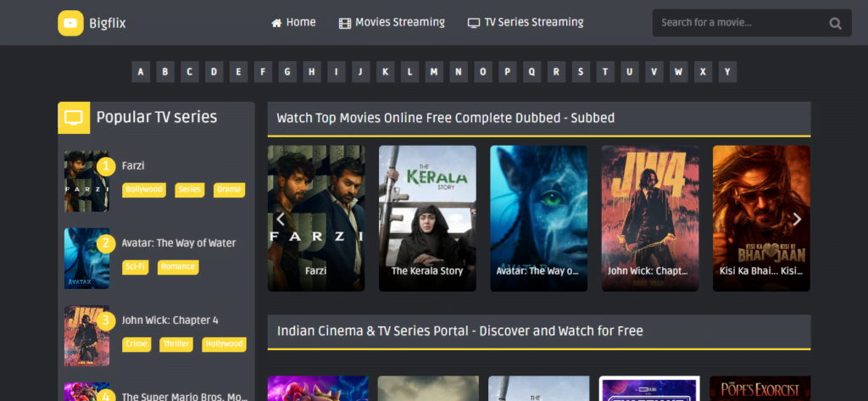
Task: Select the Sci-Fi tag under Avatar
Action: click(x=135, y=268)
